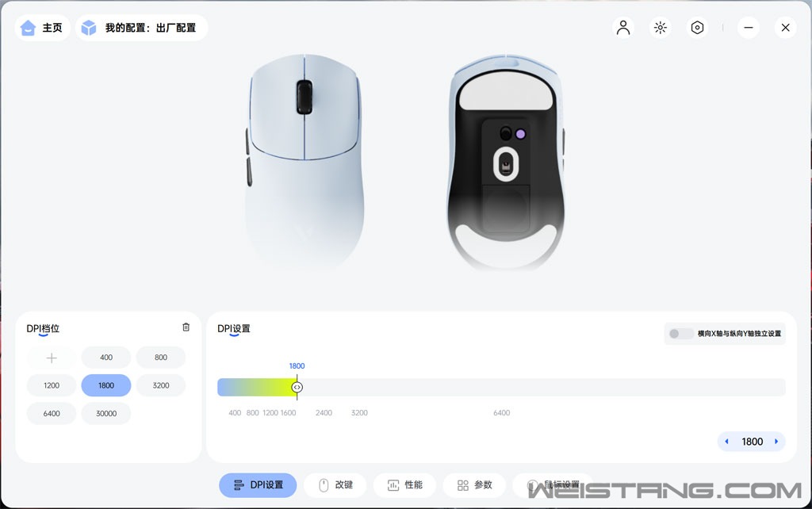
Task: Click the minimize window icon
Action: [749, 28]
